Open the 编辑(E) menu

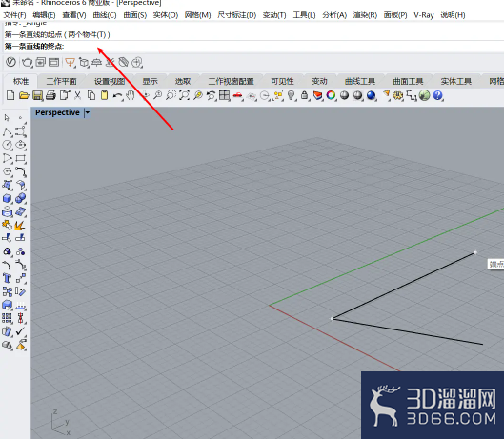coord(44,15)
